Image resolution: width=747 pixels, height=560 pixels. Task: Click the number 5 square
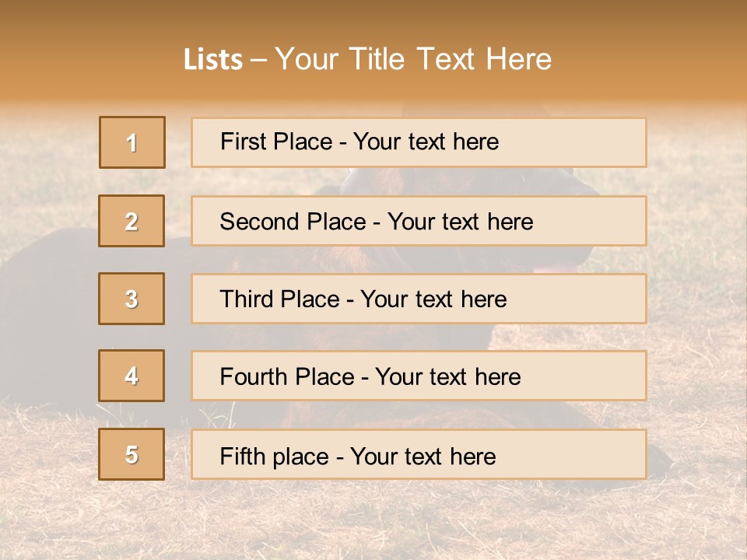132,454
